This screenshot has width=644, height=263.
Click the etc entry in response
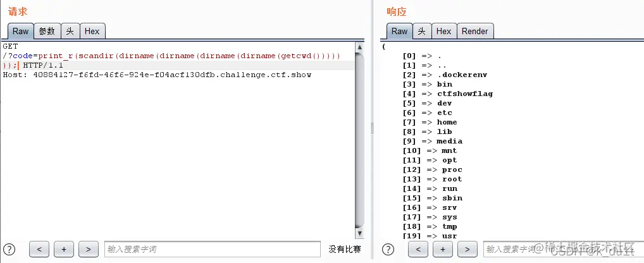(444, 113)
